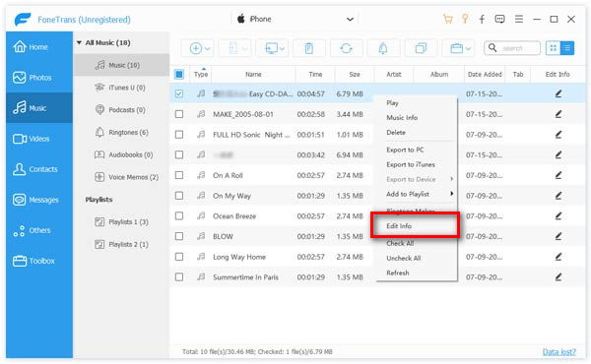The width and height of the screenshot is (591, 364).
Task: Choose Export to PC menu entry
Action: click(405, 150)
